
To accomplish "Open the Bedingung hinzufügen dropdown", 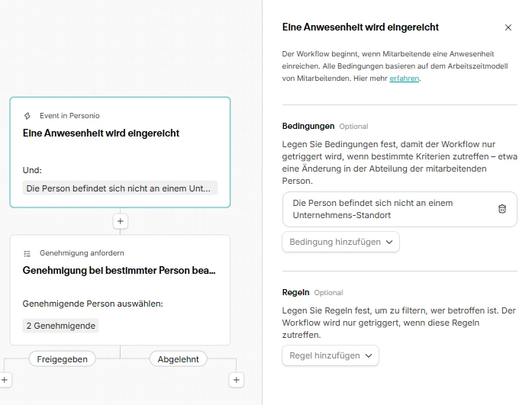I will [340, 242].
